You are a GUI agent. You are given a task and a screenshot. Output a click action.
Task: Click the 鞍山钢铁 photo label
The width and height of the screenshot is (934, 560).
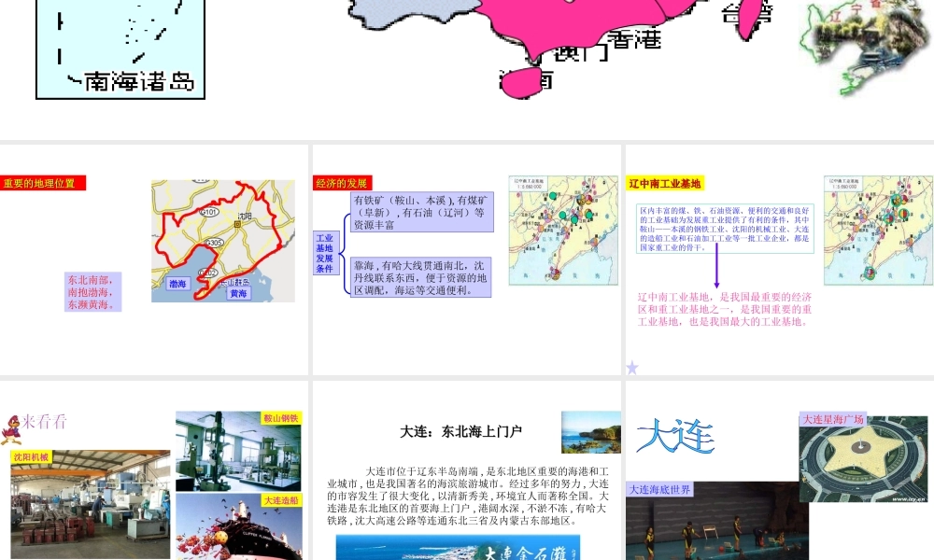pyautogui.click(x=281, y=418)
